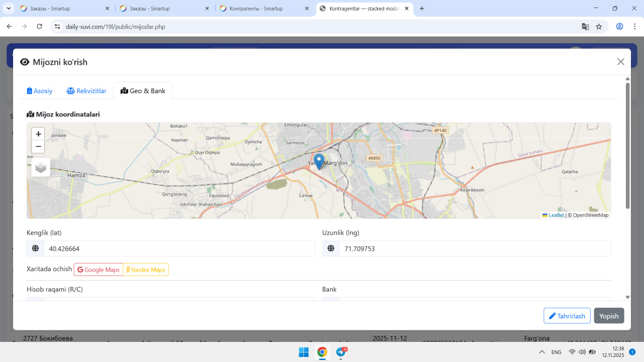Zoom in on the customer map

point(38,134)
